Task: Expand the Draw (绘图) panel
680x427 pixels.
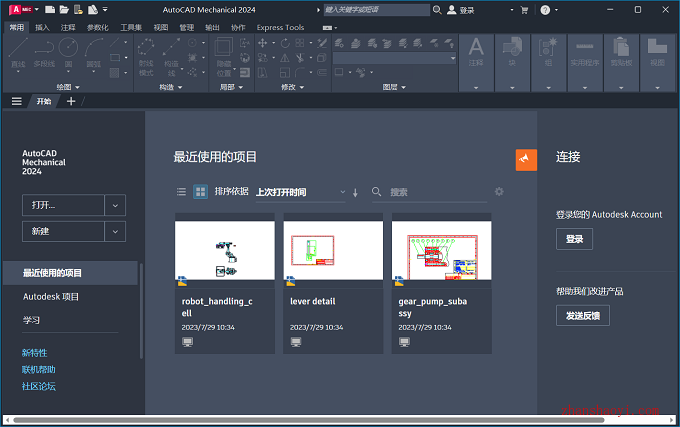Action: coord(68,87)
